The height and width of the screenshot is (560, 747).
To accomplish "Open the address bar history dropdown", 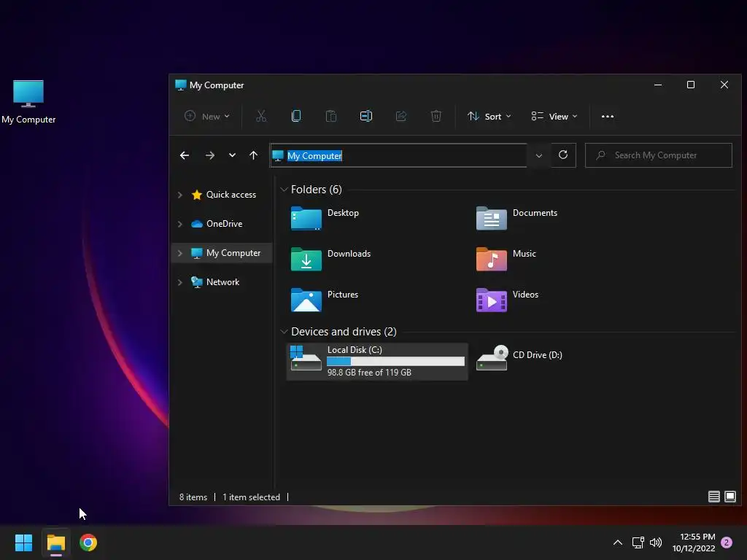I will [x=539, y=155].
